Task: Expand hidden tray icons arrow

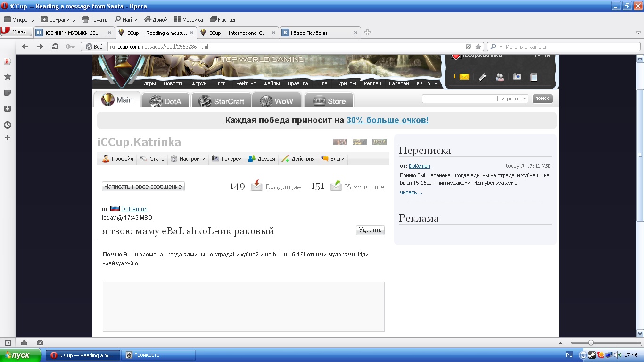Action: (583, 355)
